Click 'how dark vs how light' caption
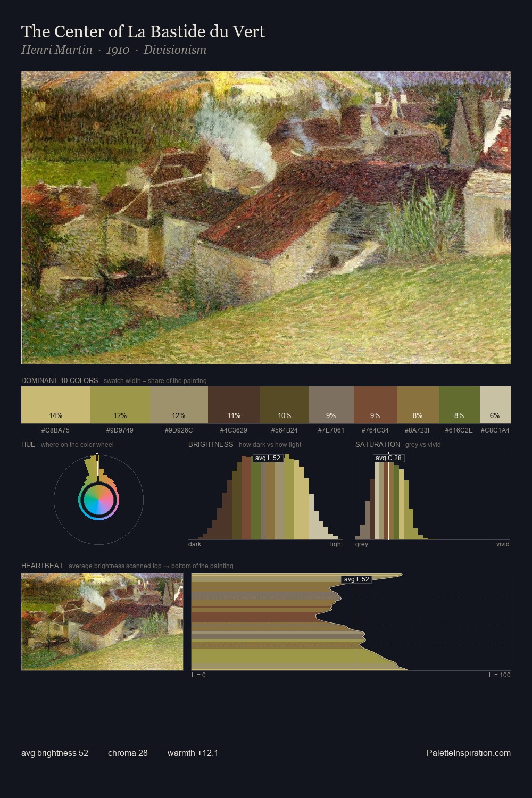 coord(270,445)
